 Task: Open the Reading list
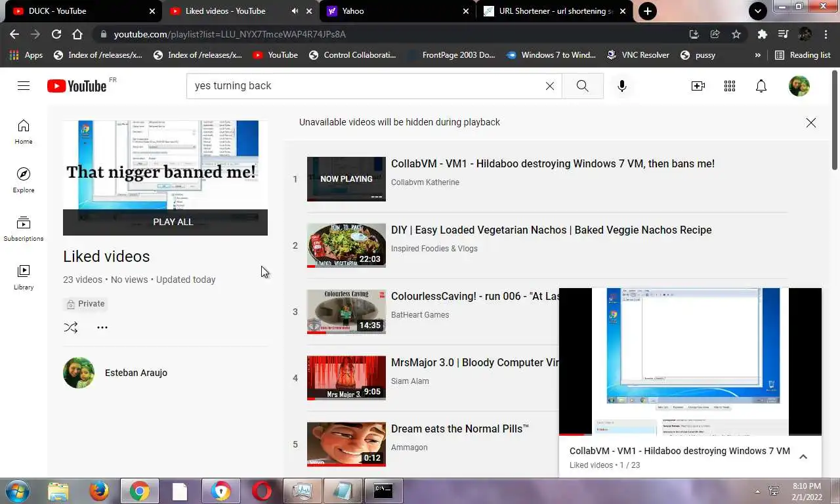pos(803,55)
